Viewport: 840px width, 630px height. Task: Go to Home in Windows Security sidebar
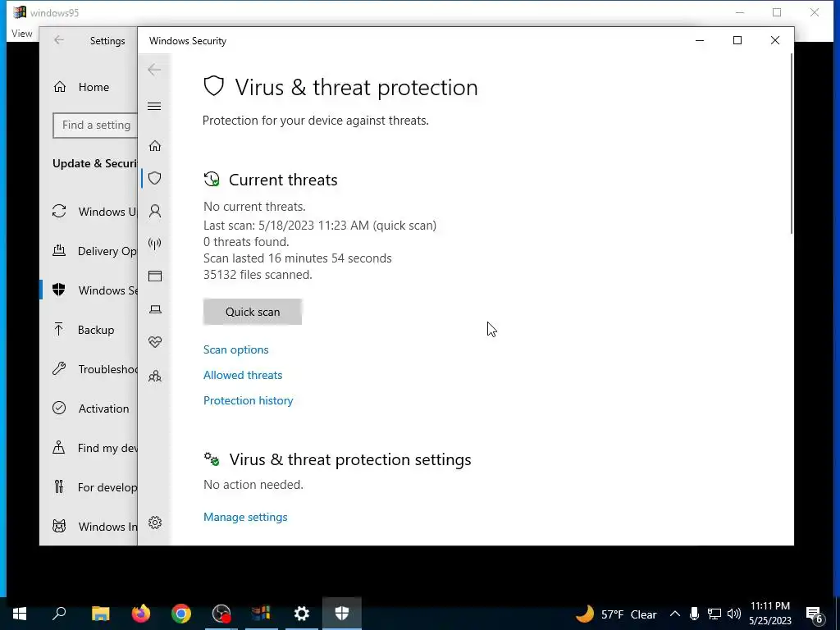pyautogui.click(x=155, y=146)
